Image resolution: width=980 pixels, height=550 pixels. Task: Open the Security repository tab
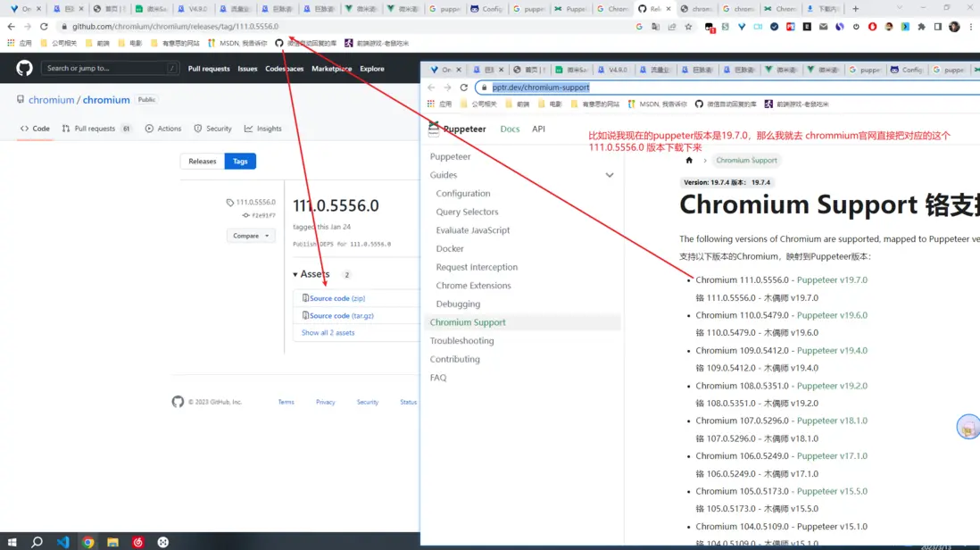212,129
